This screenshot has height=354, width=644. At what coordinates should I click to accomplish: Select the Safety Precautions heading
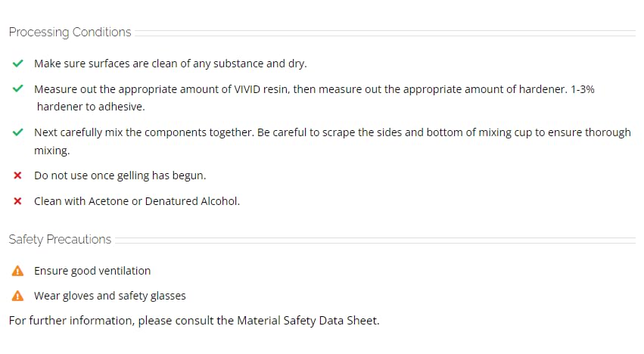point(60,240)
